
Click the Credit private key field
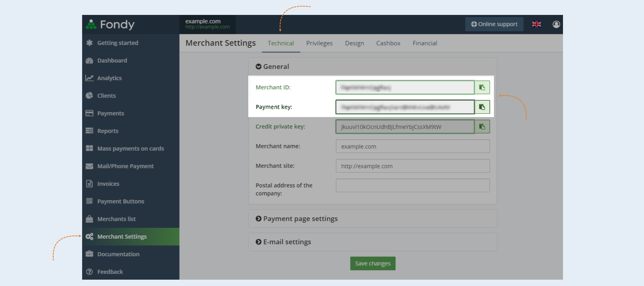coord(405,127)
